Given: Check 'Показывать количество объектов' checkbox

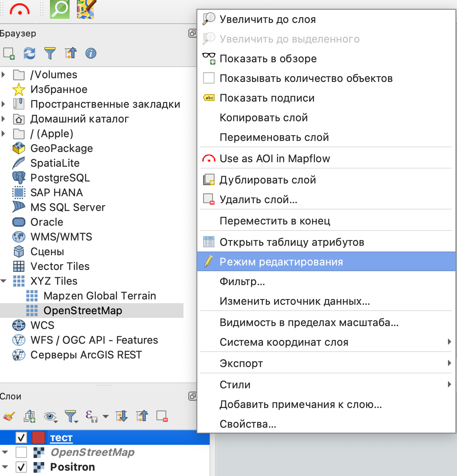Looking at the screenshot, I should tap(209, 78).
